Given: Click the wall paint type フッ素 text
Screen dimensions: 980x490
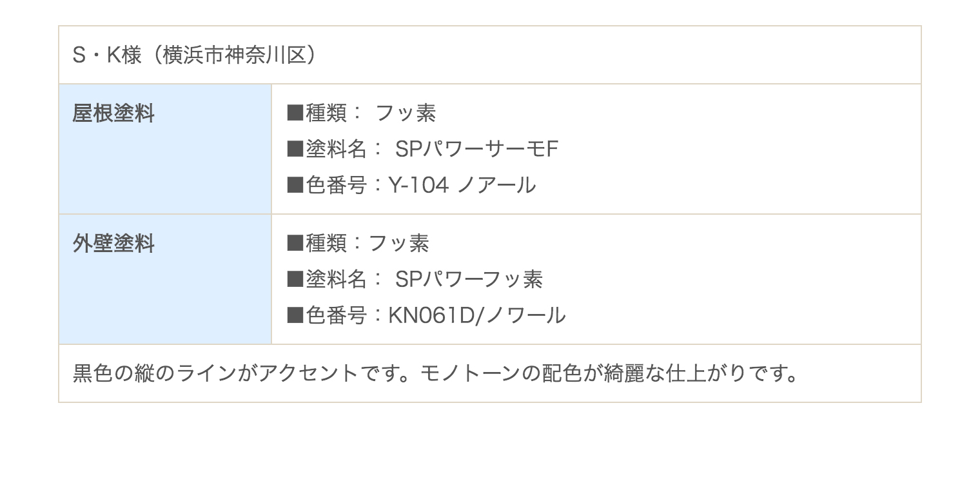Looking at the screenshot, I should 398,243.
